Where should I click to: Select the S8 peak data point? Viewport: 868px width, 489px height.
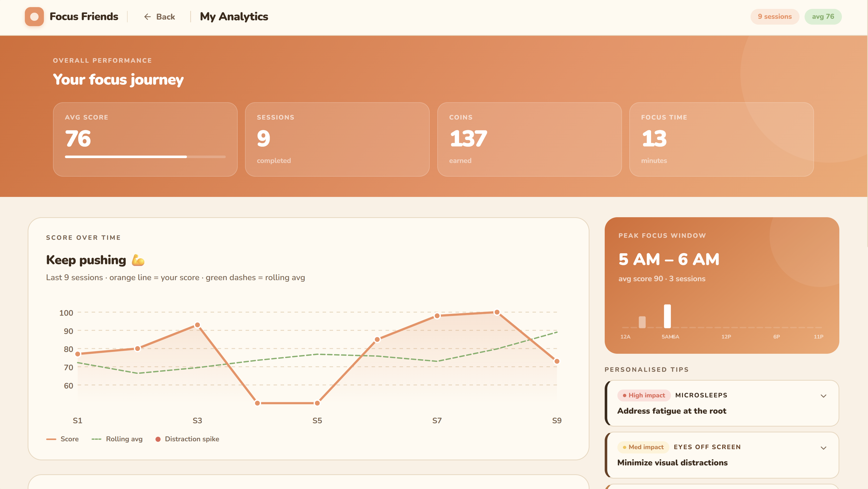click(497, 312)
